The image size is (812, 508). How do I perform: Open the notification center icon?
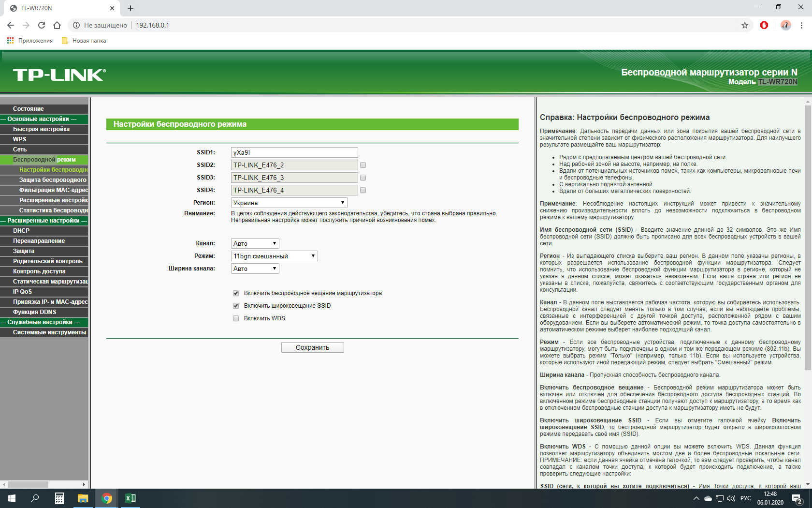[x=797, y=498]
